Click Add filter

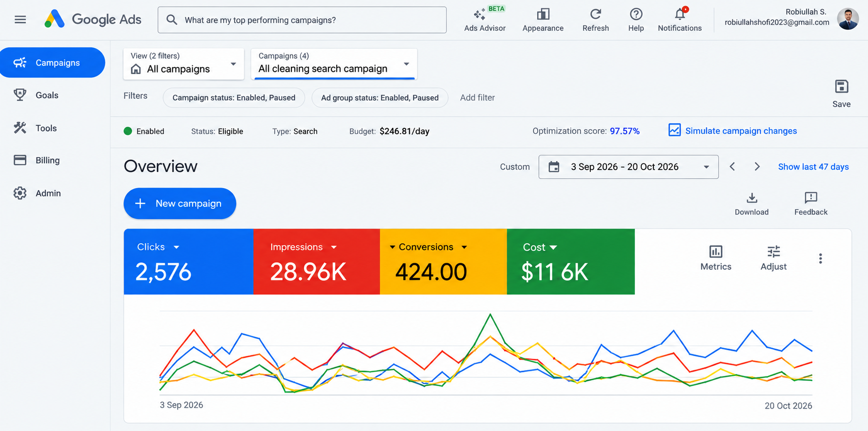(x=477, y=98)
